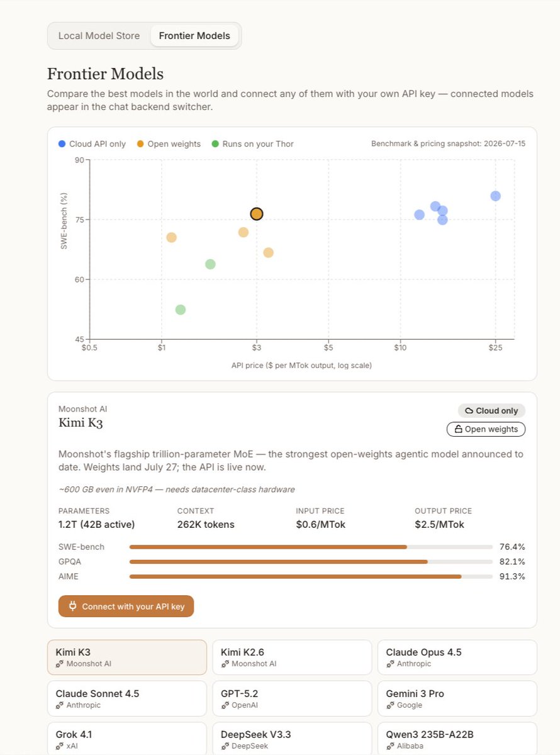Click the benchmark & pricing snapshot date text
This screenshot has width=560, height=755.
tap(449, 143)
